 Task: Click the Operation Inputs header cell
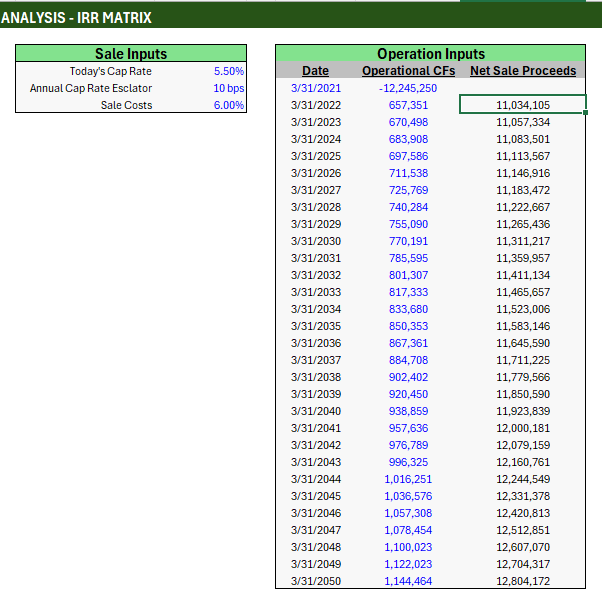point(431,53)
